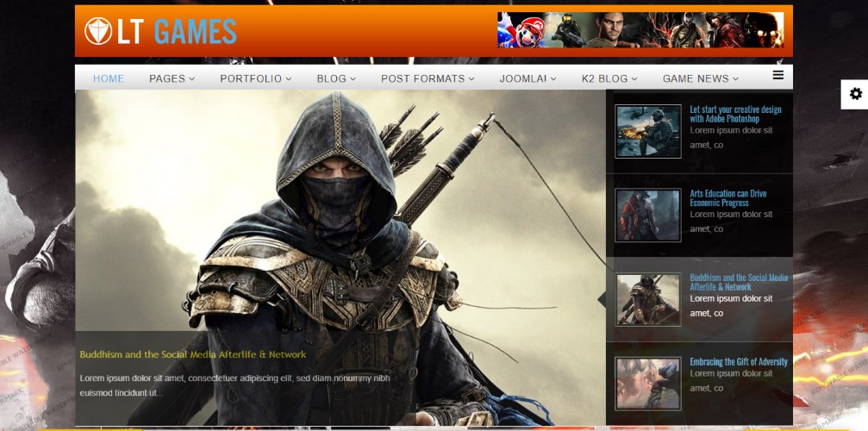Open the settings gear panel
The image size is (868, 431).
pyautogui.click(x=854, y=94)
